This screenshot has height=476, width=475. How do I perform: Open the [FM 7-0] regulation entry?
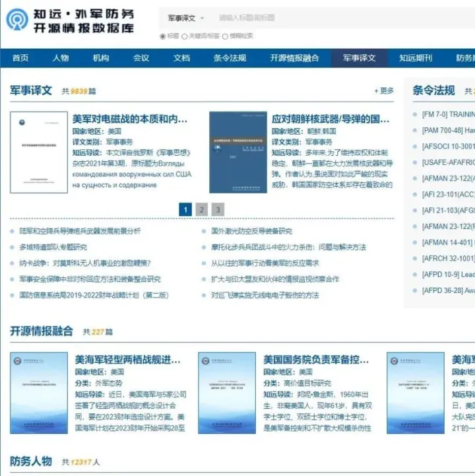(x=449, y=114)
